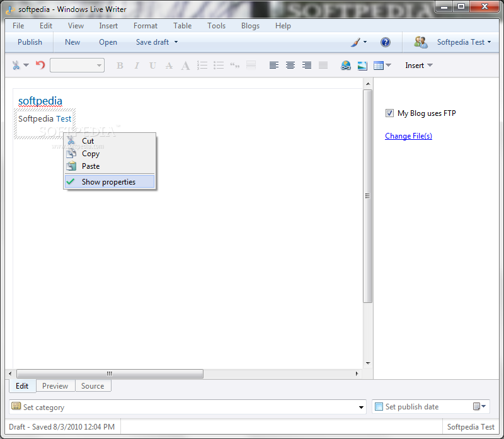Image resolution: width=504 pixels, height=439 pixels.
Task: Toggle Bold formatting
Action: tap(120, 66)
